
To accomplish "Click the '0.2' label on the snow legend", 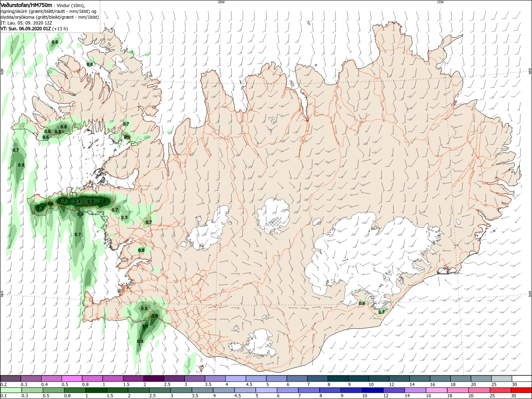I will pyautogui.click(x=3, y=384).
